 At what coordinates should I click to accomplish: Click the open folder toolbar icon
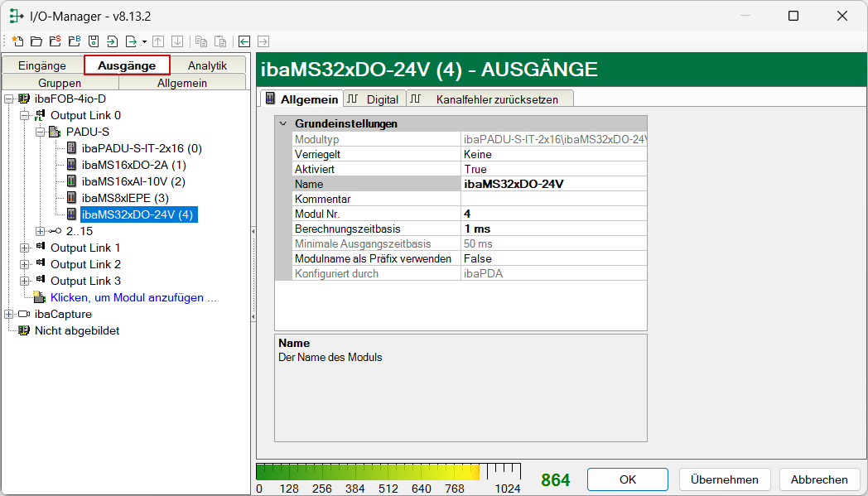tap(36, 41)
